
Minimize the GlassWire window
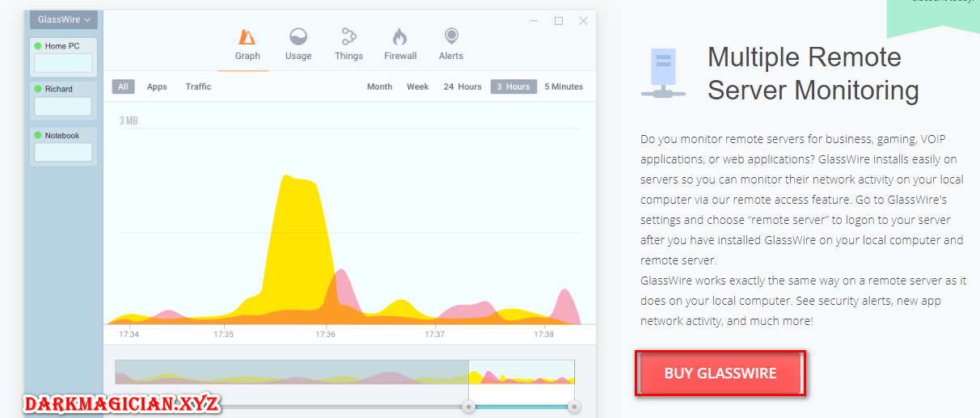pos(534,21)
